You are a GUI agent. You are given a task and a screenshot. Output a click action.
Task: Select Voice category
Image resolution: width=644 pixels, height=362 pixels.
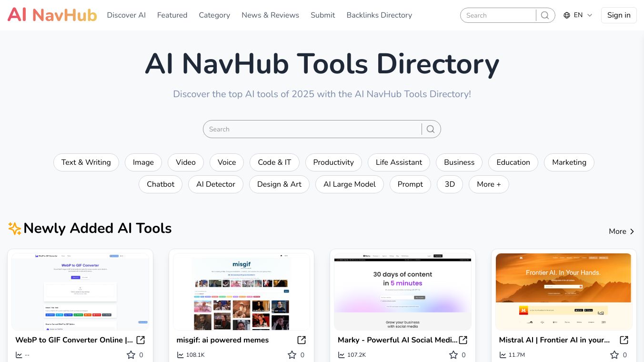click(227, 162)
